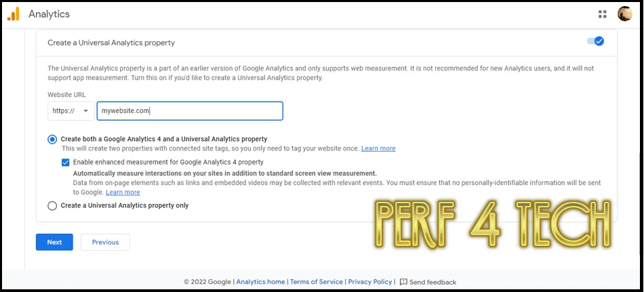This screenshot has height=292, width=644.
Task: Select Create a Universal Analytics property only
Action: pos(52,205)
